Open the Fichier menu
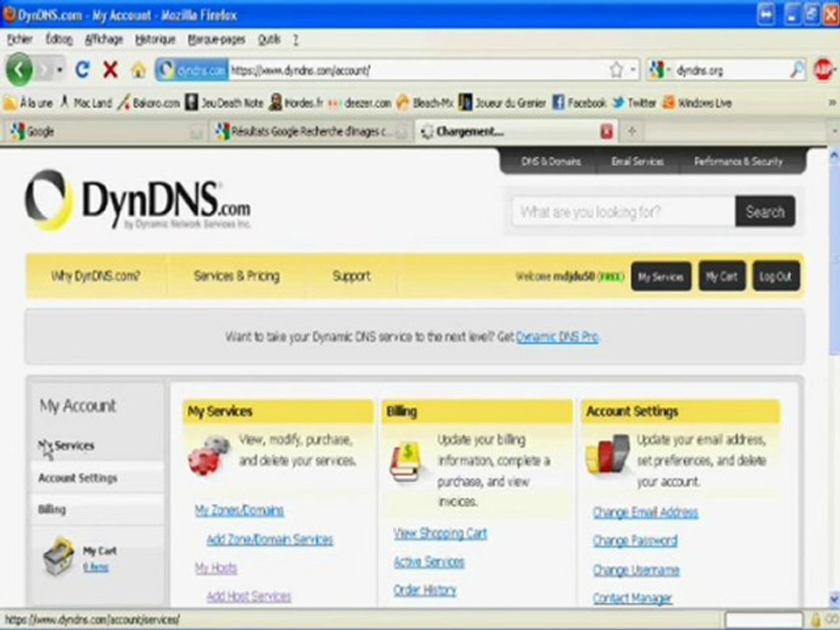This screenshot has height=630, width=840. pos(20,39)
